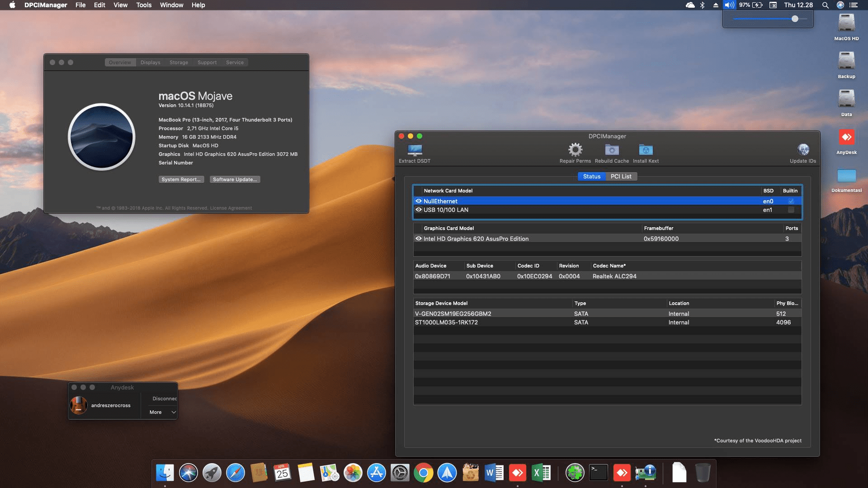Open Finder from the dock
868x488 pixels.
coord(165,473)
